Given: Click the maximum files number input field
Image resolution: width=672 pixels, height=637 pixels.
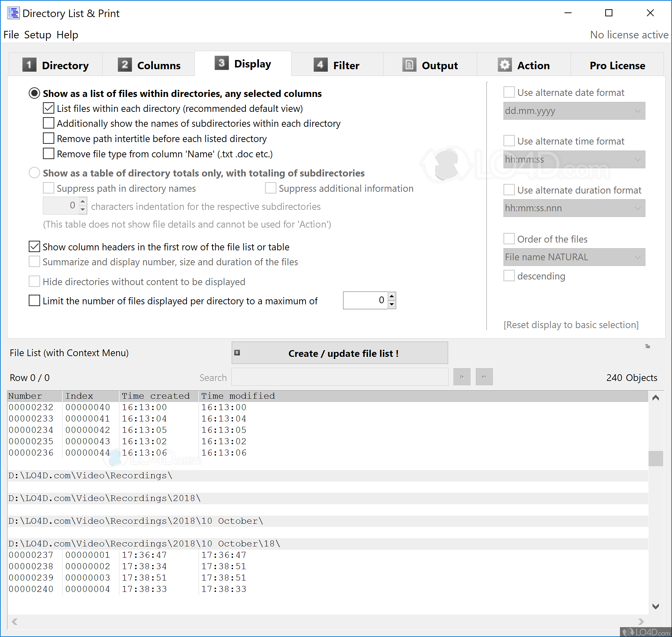Looking at the screenshot, I should pyautogui.click(x=365, y=300).
